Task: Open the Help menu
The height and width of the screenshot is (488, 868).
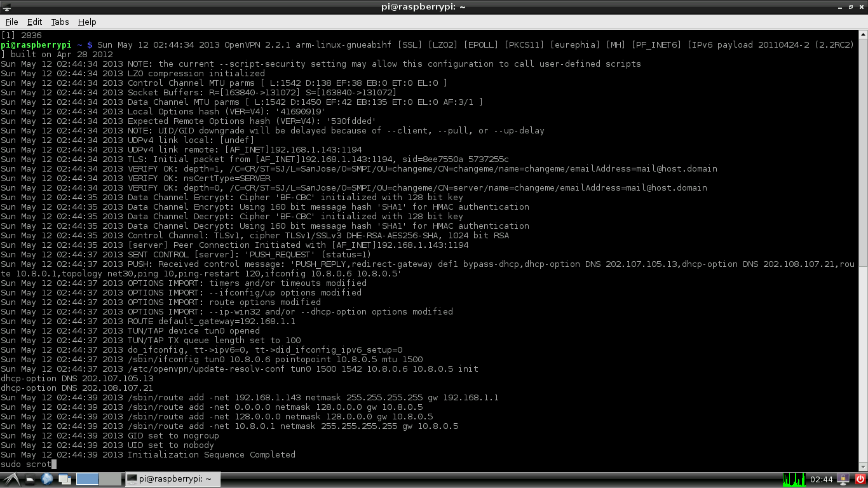Action: pyautogui.click(x=87, y=22)
